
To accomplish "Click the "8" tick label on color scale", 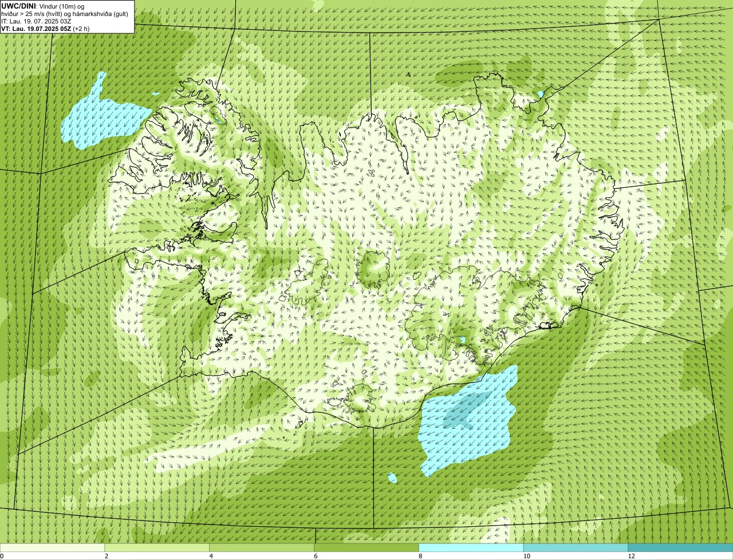I will coord(420,556).
